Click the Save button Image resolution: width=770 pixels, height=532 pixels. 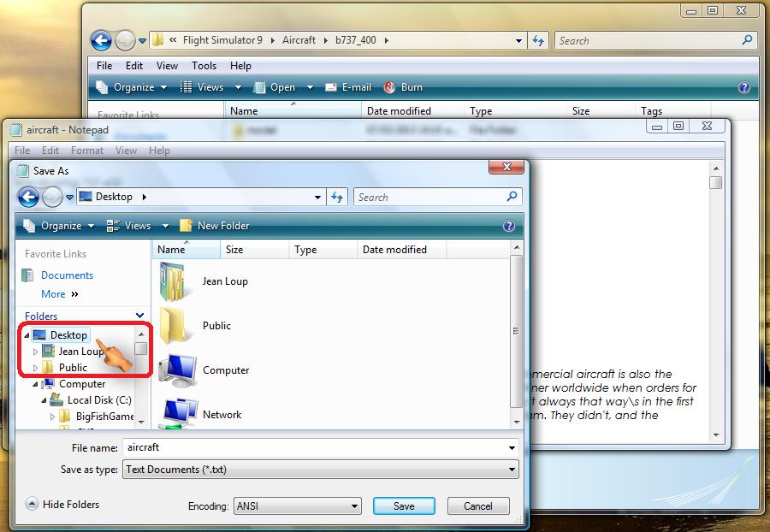404,506
